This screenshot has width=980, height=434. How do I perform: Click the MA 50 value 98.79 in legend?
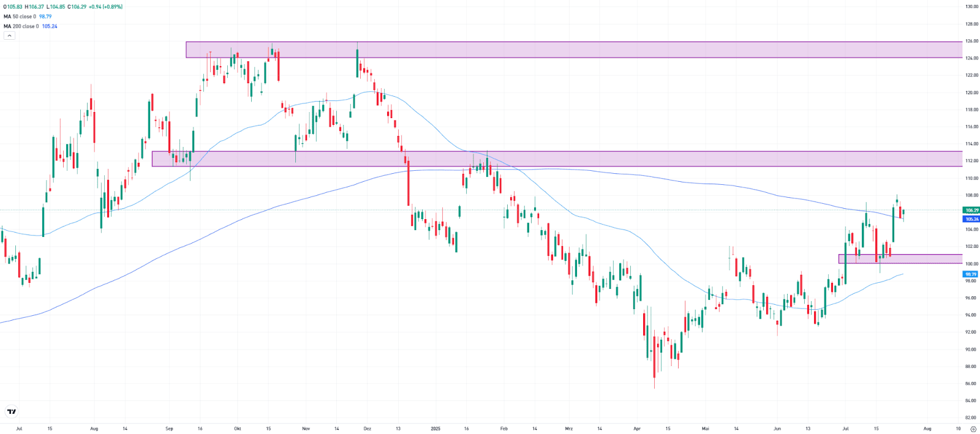45,17
